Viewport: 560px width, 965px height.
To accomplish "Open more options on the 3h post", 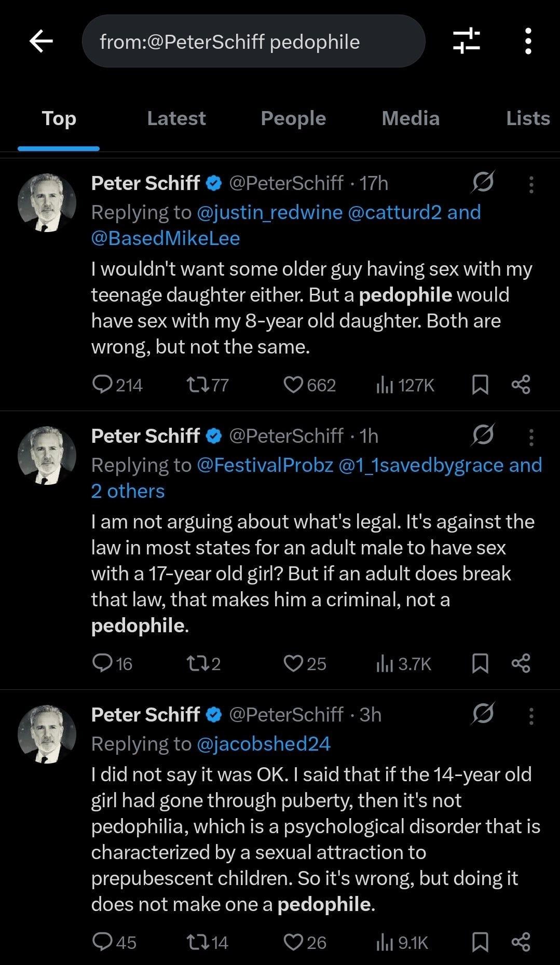I will [x=531, y=716].
